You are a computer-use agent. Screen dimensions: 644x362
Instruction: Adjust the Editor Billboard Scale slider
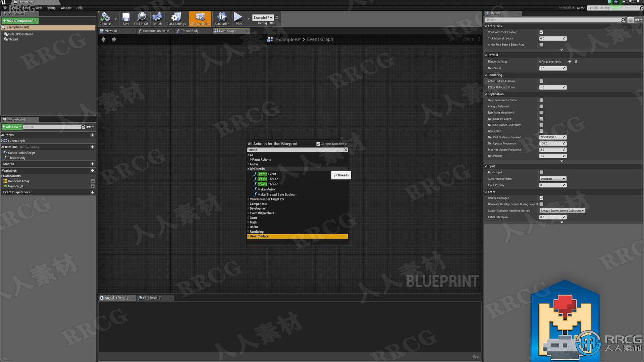[553, 87]
